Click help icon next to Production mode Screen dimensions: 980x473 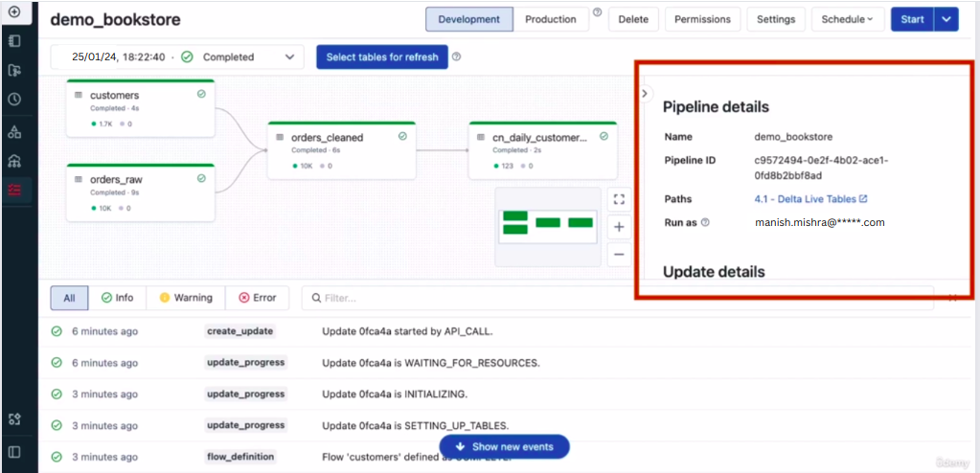(x=598, y=13)
